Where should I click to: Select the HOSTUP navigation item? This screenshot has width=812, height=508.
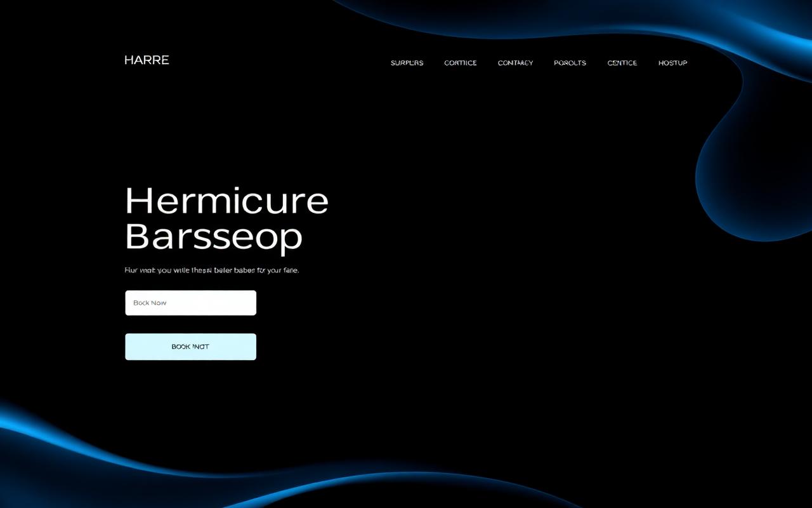[x=672, y=63]
